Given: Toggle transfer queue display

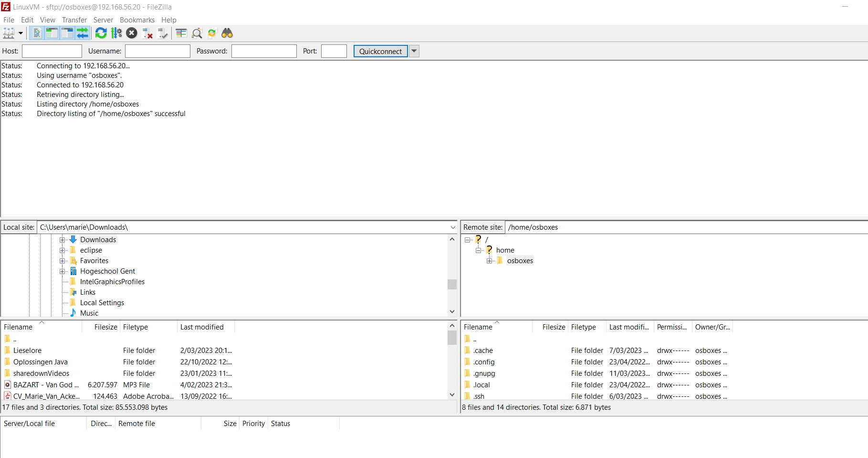Looking at the screenshot, I should pos(83,33).
